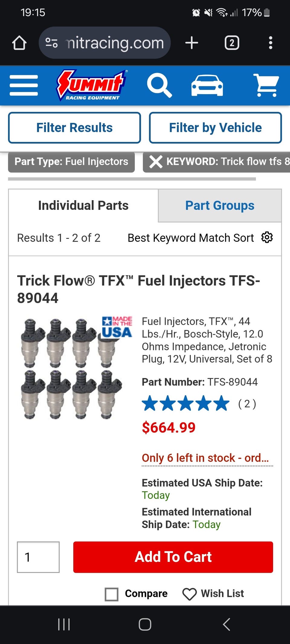Open sort settings gear icon
The width and height of the screenshot is (290, 644).
pyautogui.click(x=267, y=238)
